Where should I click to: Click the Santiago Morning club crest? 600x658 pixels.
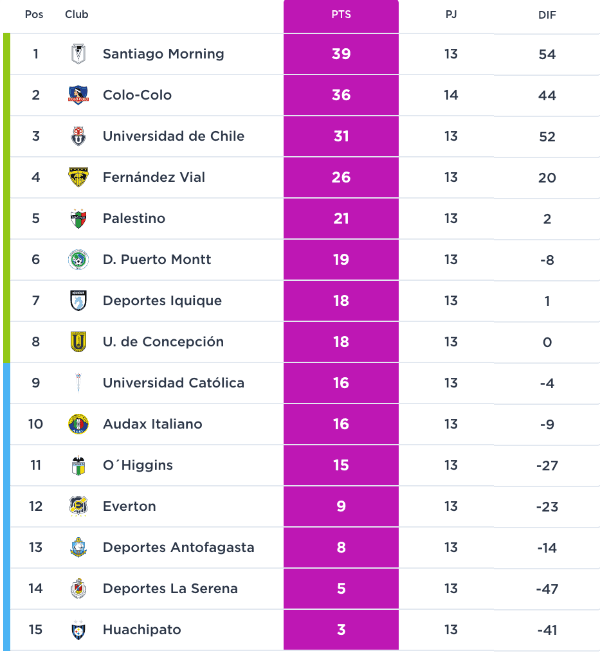(x=78, y=54)
